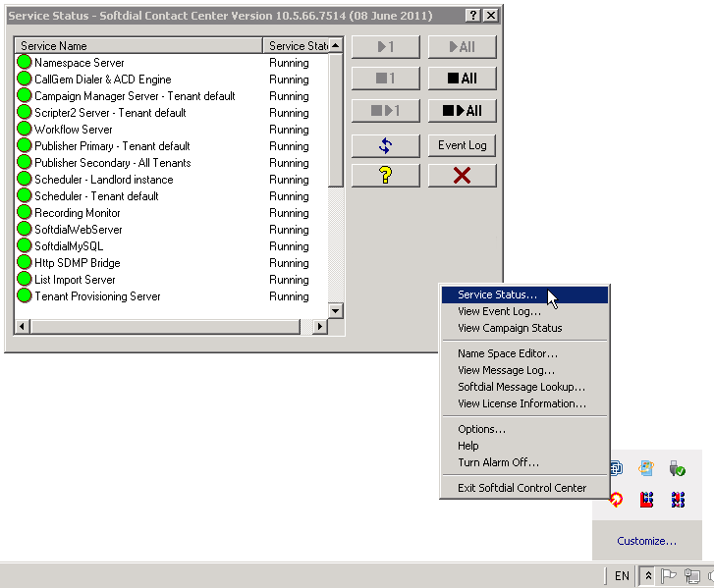
Task: Open Options... from context menu
Action: click(x=524, y=429)
